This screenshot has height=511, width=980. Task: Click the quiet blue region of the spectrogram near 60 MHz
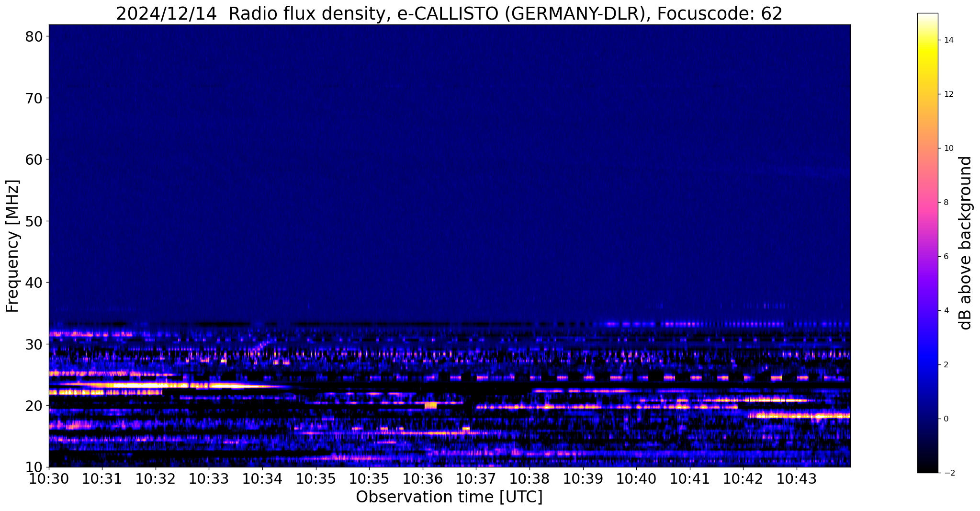click(x=449, y=159)
